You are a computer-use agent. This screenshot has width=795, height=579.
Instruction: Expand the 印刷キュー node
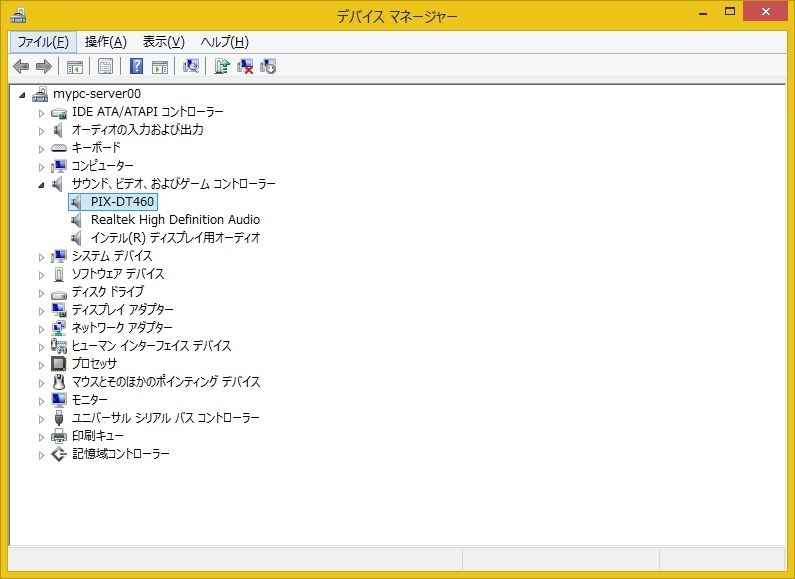42,437
